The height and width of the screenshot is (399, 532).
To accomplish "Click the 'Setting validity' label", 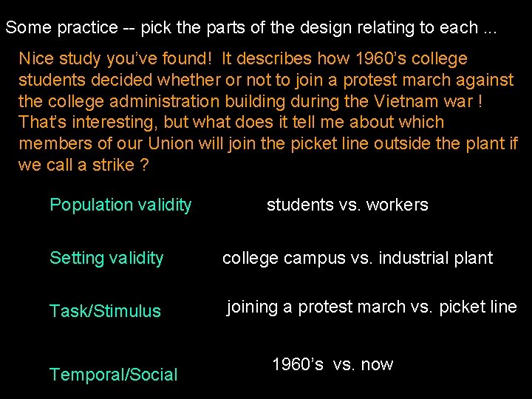I will (106, 258).
